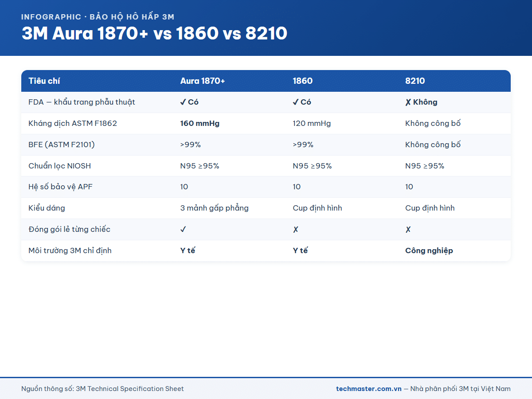Click the check mark in Aura 1870+ FDA row
This screenshot has width=532, height=399.
tap(183, 102)
